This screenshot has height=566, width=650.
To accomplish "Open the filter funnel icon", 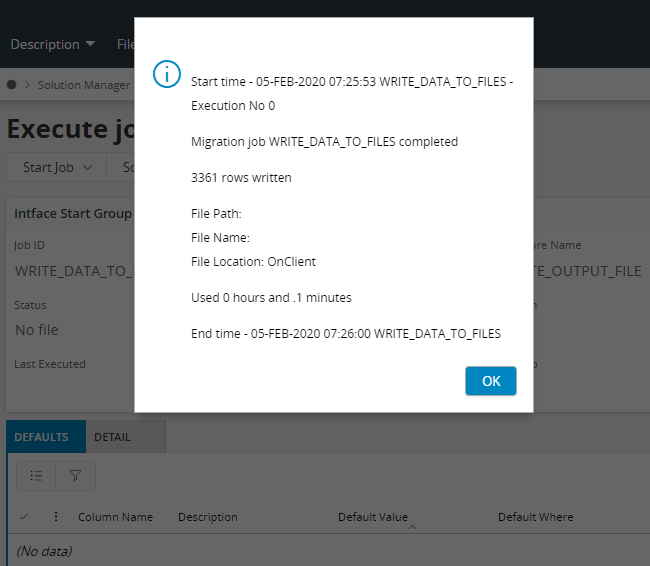I will tap(75, 476).
